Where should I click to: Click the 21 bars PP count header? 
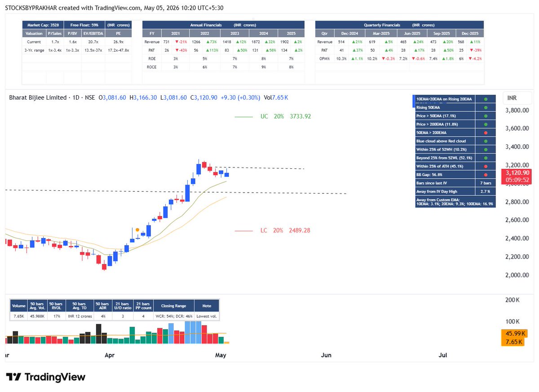click(143, 306)
